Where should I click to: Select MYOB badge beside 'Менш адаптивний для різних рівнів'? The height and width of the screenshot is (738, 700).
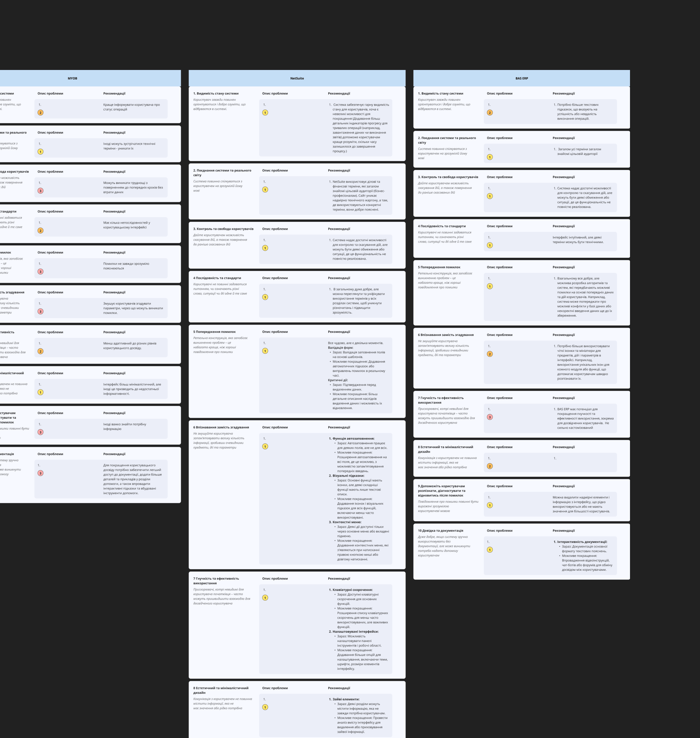[40, 352]
